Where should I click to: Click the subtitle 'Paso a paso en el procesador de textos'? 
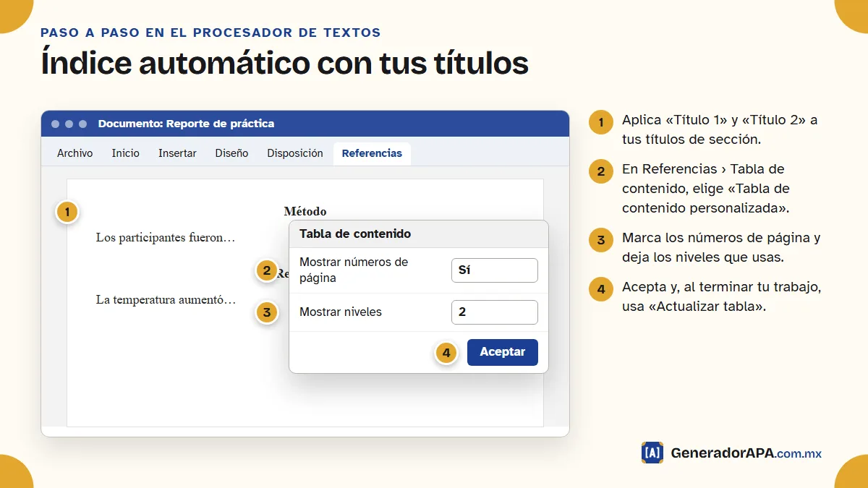tap(210, 33)
